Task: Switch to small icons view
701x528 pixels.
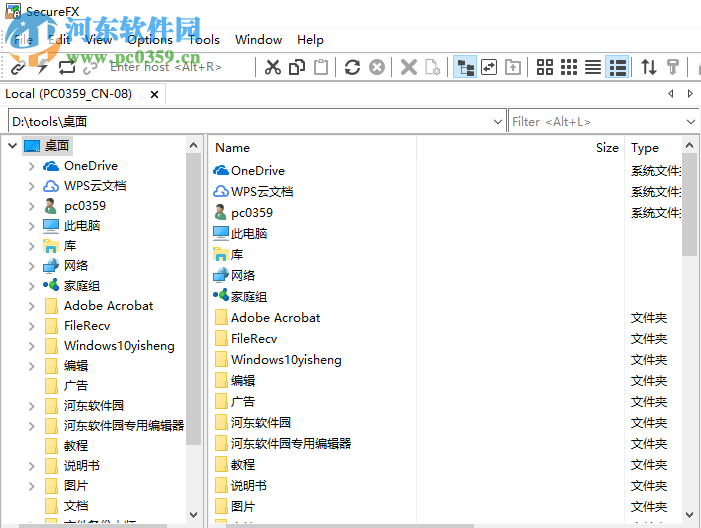Action: 569,68
